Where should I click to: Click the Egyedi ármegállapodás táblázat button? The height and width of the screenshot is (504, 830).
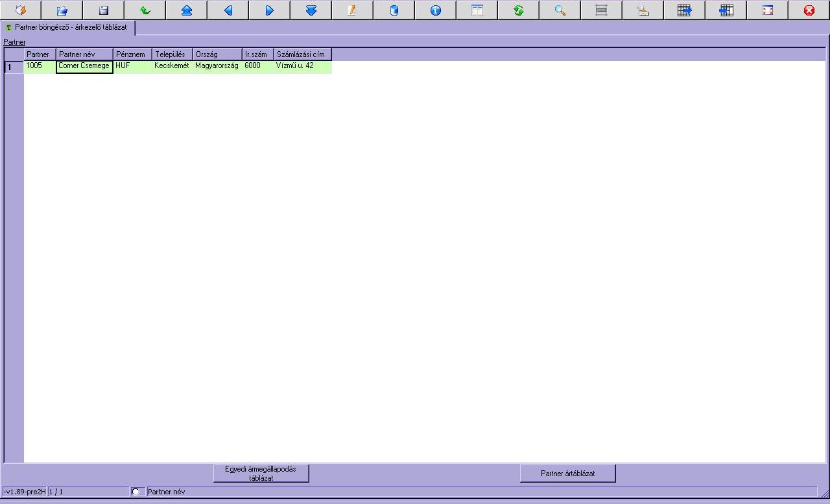click(261, 474)
